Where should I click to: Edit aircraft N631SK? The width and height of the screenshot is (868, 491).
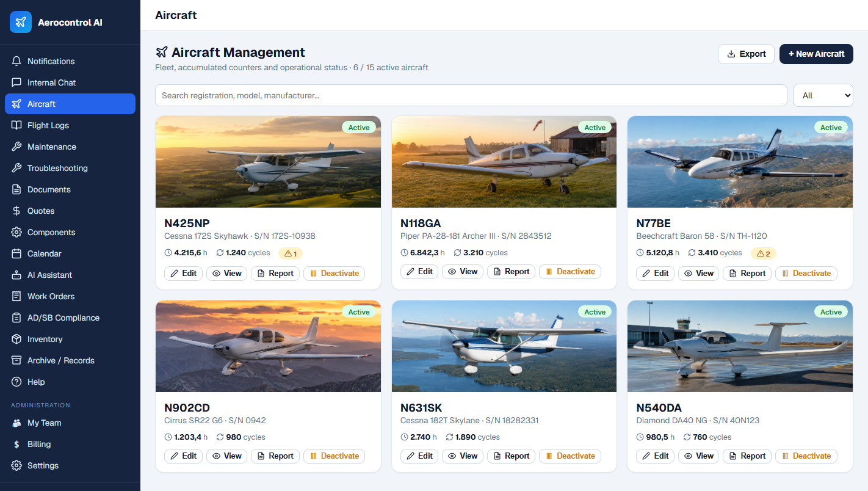click(x=419, y=456)
